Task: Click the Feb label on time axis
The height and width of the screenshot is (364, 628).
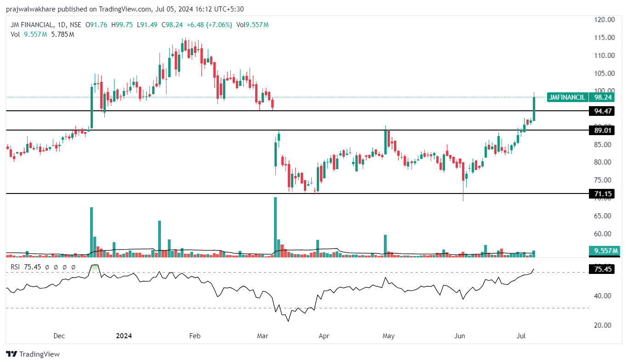Action: [x=195, y=336]
